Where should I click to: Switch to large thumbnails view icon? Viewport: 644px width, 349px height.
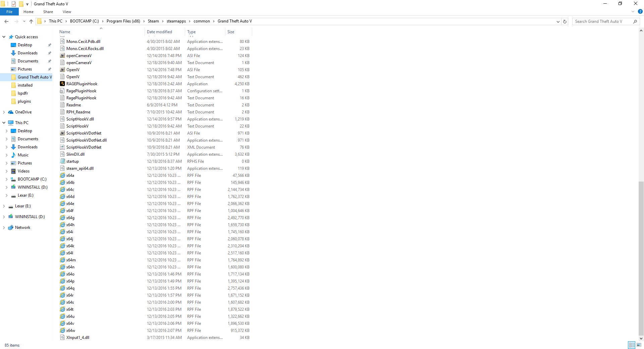639,345
